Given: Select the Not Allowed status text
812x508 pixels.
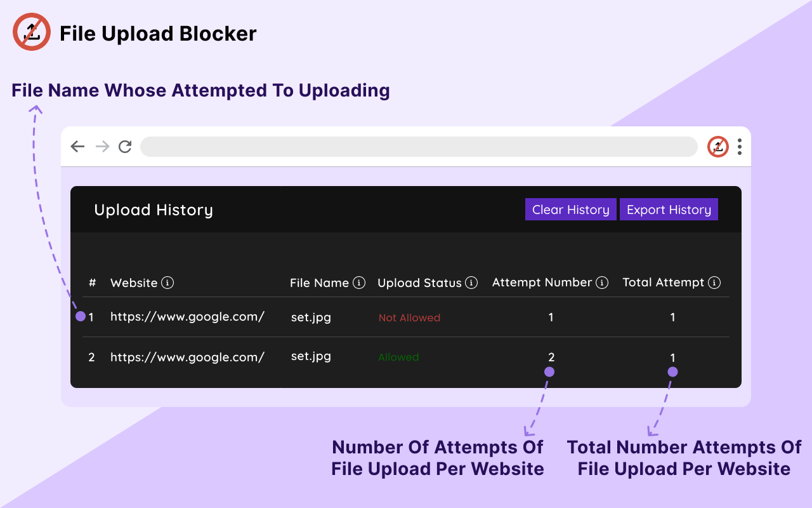Looking at the screenshot, I should [x=409, y=317].
